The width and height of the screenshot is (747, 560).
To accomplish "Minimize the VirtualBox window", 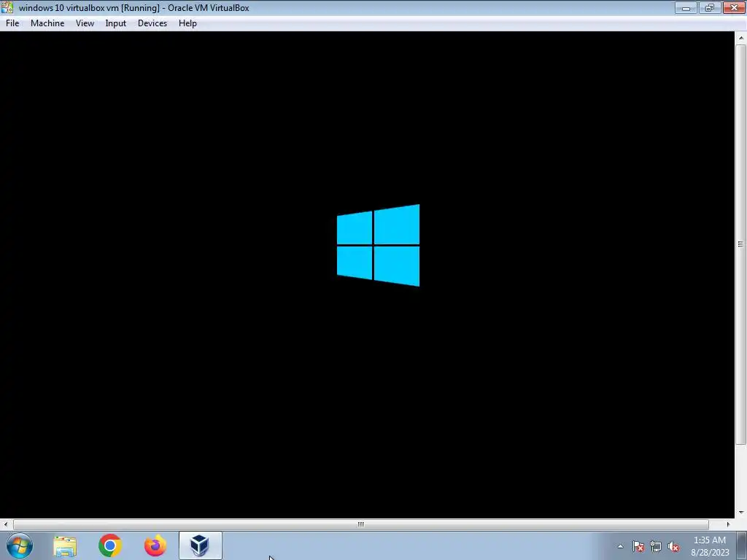I will (686, 7).
